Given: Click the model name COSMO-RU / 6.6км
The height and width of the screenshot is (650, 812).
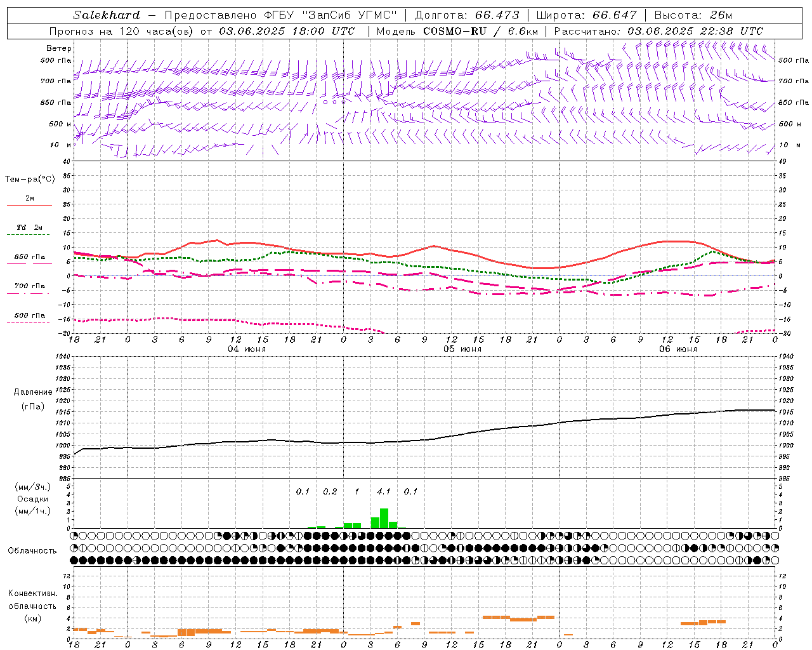Looking at the screenshot, I should [481, 31].
